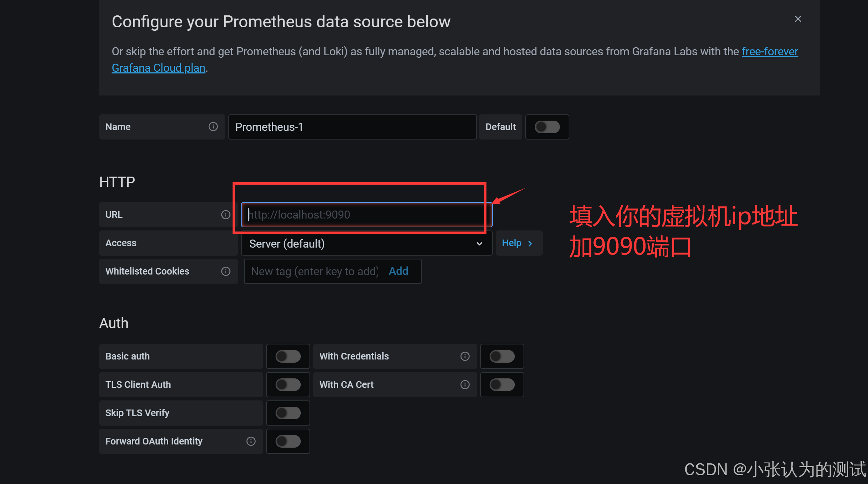Dismiss the Prometheus configuration banner
The image size is (868, 484).
(x=798, y=19)
